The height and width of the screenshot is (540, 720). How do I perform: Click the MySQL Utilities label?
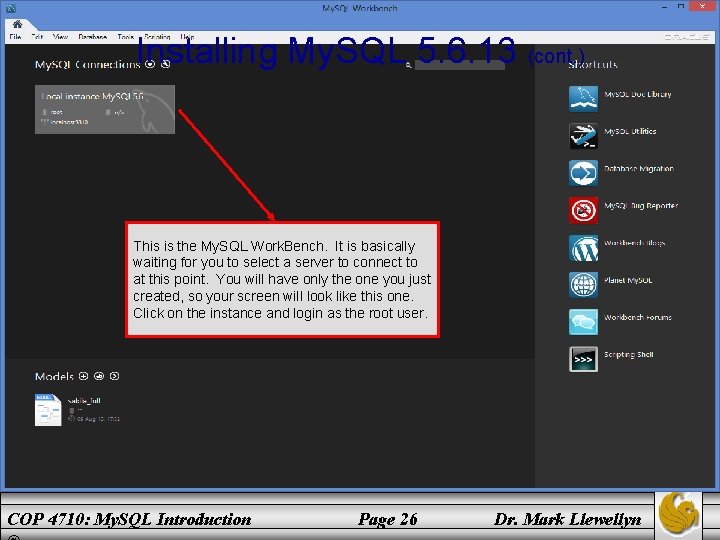(630, 131)
